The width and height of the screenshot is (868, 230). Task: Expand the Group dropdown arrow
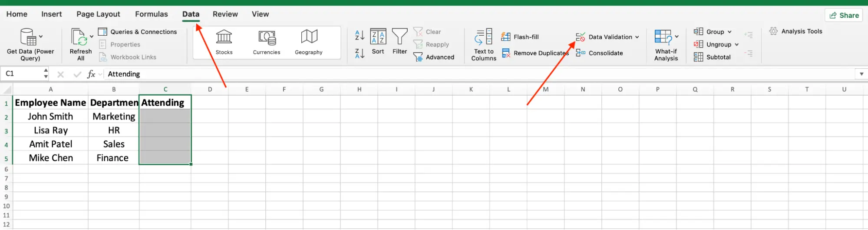coord(729,32)
